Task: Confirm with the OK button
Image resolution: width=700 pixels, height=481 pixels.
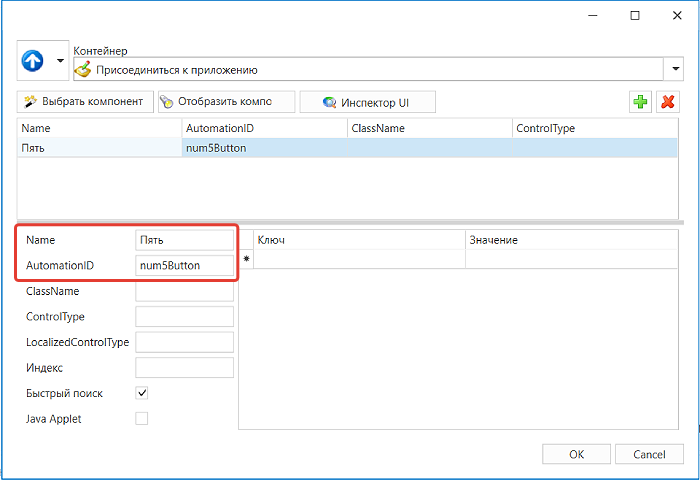Action: (x=576, y=454)
